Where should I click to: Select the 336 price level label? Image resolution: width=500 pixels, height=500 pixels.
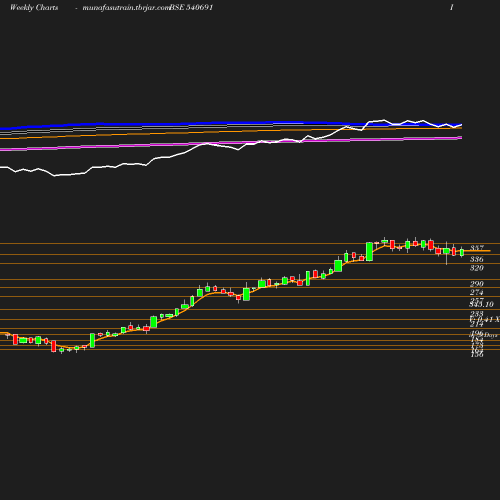click(x=477, y=259)
